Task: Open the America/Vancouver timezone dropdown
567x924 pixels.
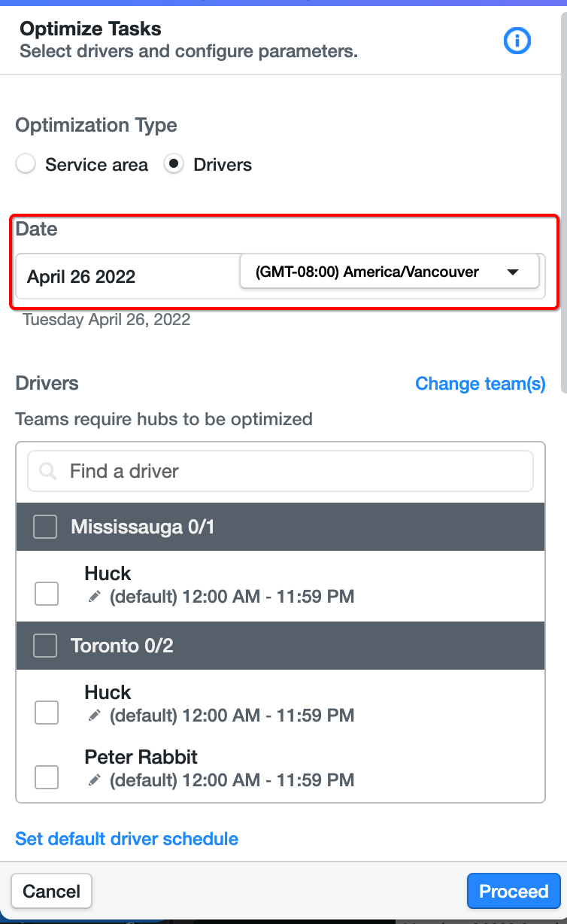Action: click(x=389, y=272)
